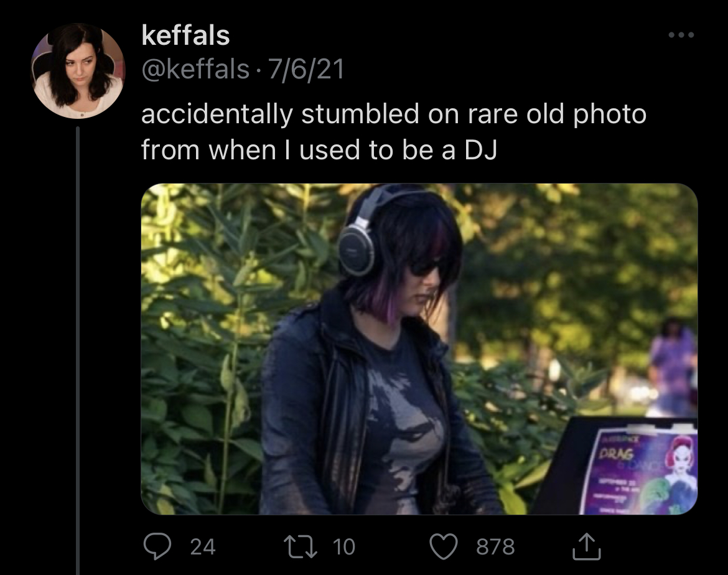Click the bold display name keffals

point(185,35)
